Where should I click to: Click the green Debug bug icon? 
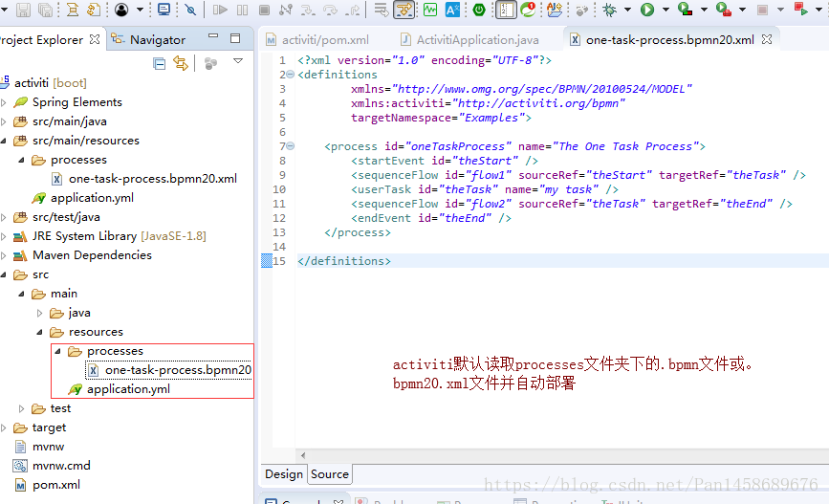click(610, 10)
